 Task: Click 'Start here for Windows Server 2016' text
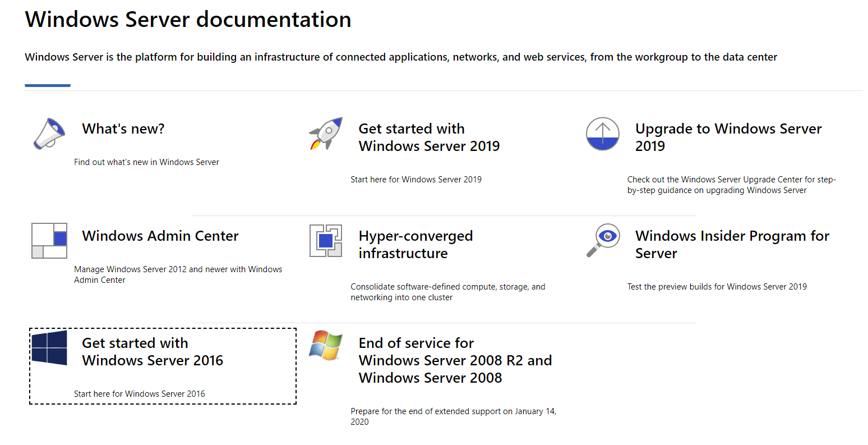coord(140,394)
